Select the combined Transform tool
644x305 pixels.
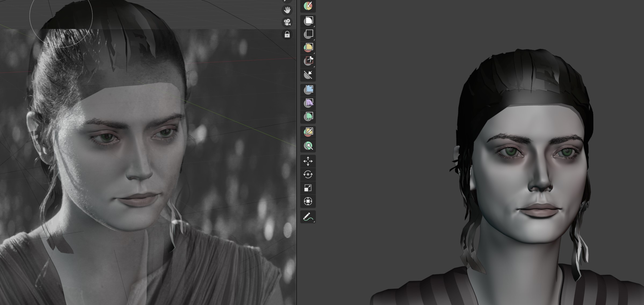click(x=308, y=201)
